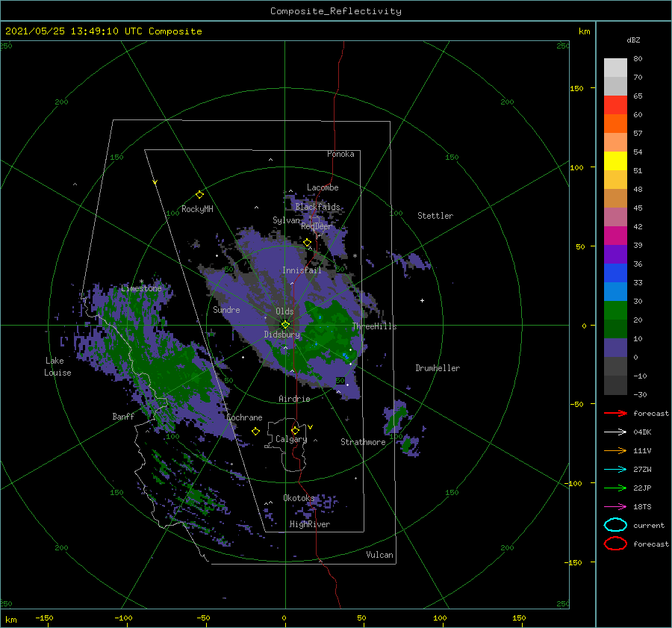Click the cyan current ellipse symbol
Screen dimensions: 672x628
click(x=615, y=525)
